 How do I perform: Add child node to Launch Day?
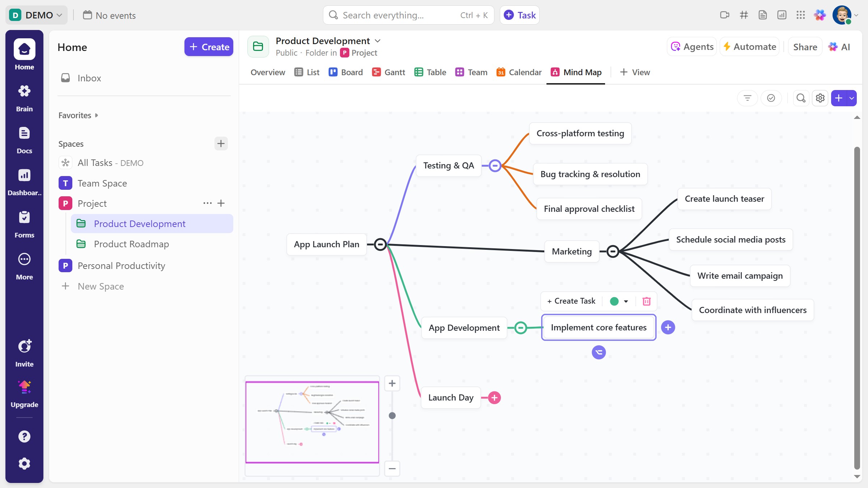pyautogui.click(x=494, y=398)
